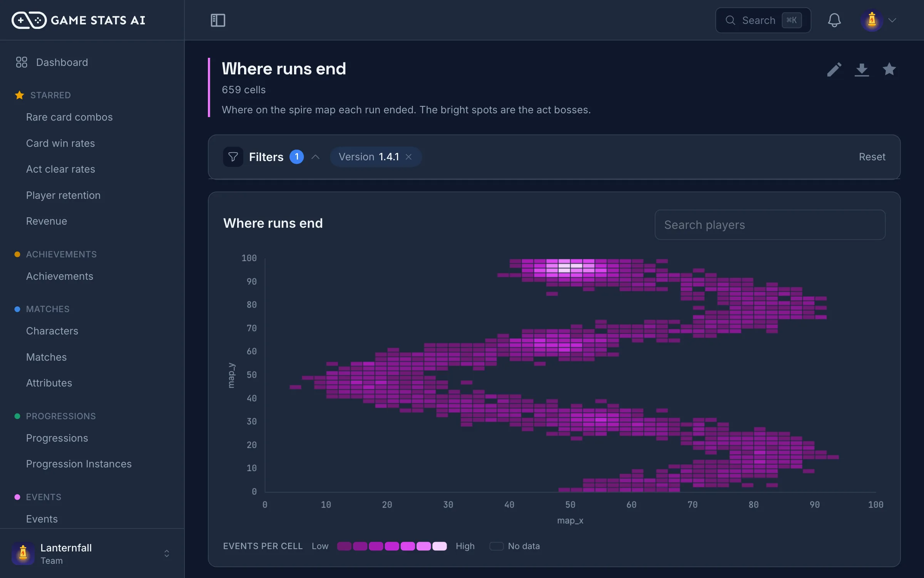The image size is (924, 578).
Task: Click the Lanternfall team avatar icon
Action: (x=23, y=553)
